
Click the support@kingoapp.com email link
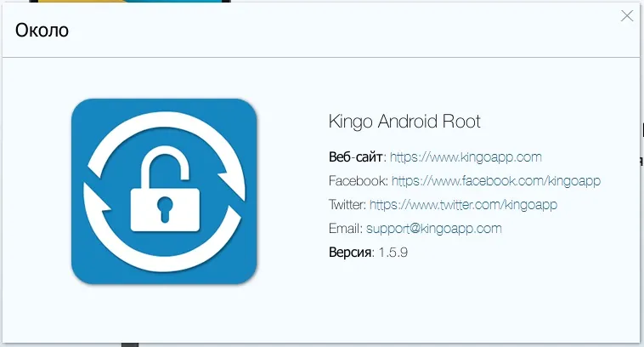(433, 229)
